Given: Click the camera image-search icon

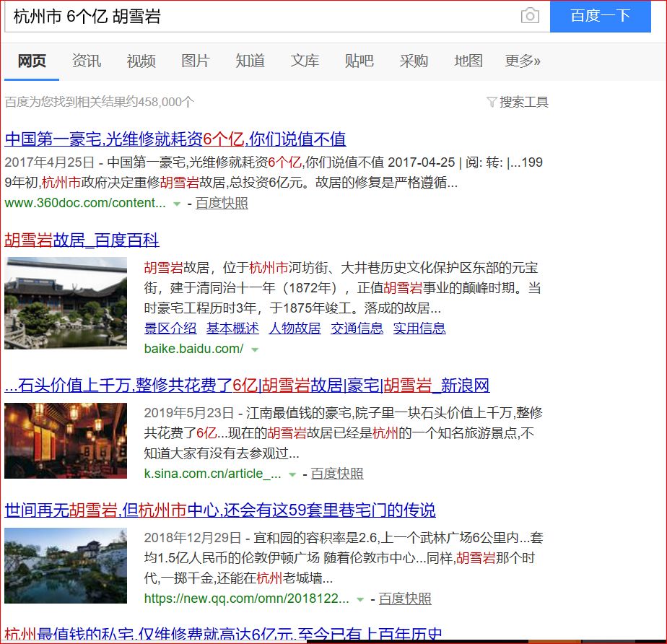Looking at the screenshot, I should [x=530, y=16].
